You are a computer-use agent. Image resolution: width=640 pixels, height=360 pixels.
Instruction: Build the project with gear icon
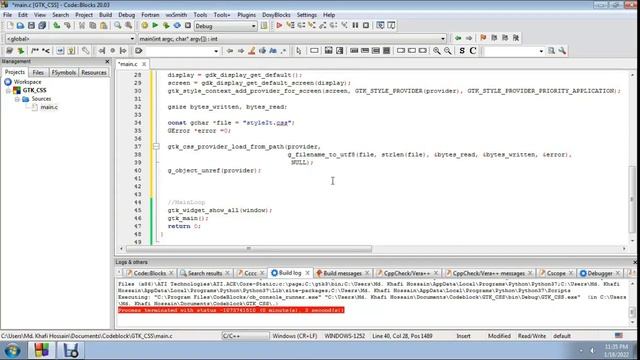tap(144, 25)
